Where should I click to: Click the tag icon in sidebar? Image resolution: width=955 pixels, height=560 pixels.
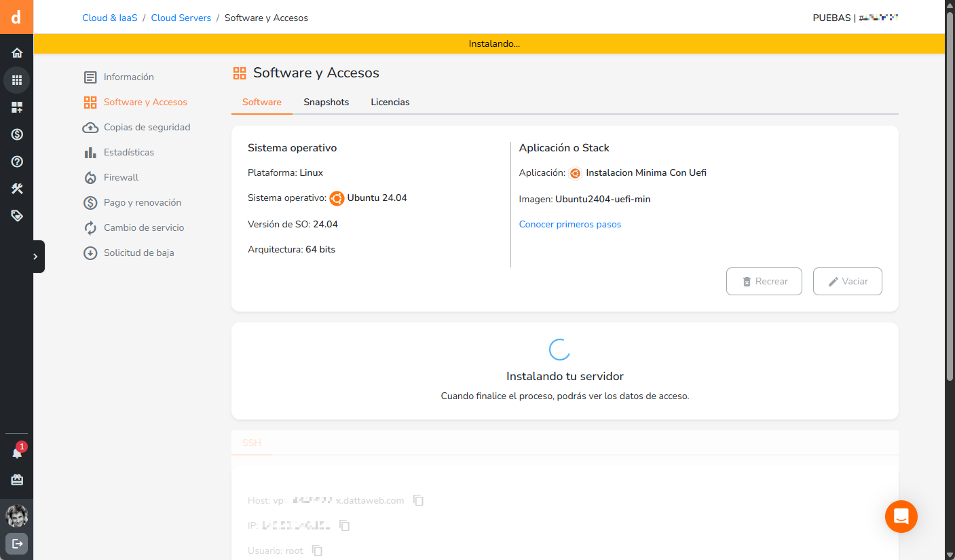click(x=17, y=216)
